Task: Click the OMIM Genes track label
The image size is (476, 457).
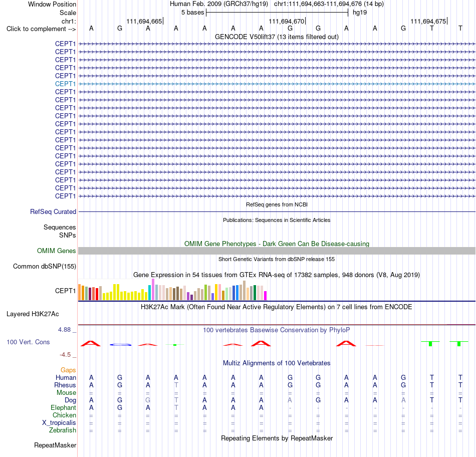Action: click(57, 251)
